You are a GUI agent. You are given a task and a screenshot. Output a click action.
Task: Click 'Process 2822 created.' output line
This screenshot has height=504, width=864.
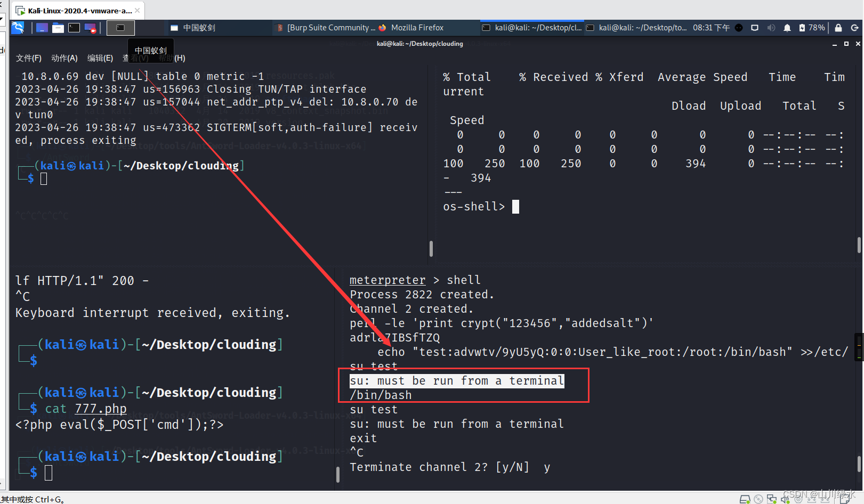[422, 295]
